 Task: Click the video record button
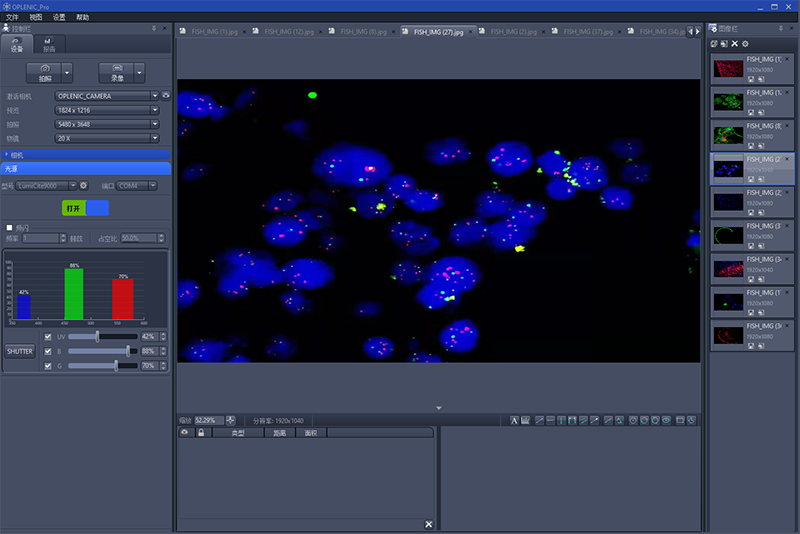coord(117,73)
